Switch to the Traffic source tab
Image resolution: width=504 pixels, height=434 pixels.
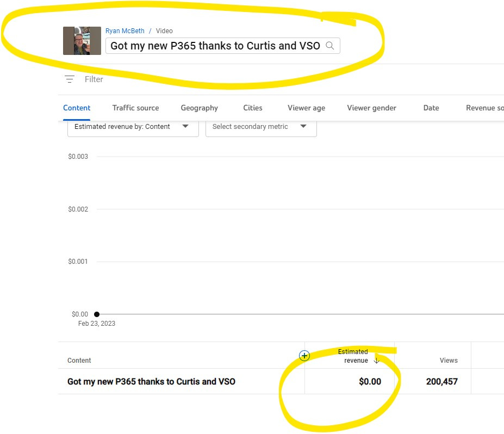click(x=135, y=108)
